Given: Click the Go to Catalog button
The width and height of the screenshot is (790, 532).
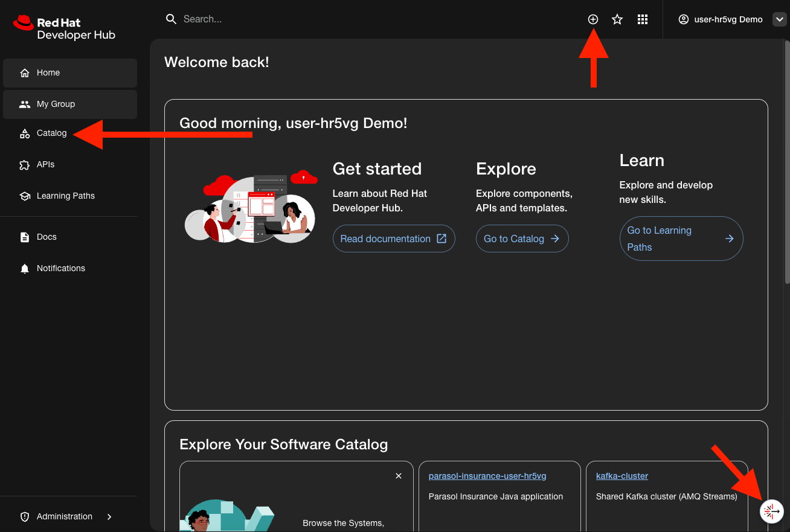Looking at the screenshot, I should click(522, 239).
